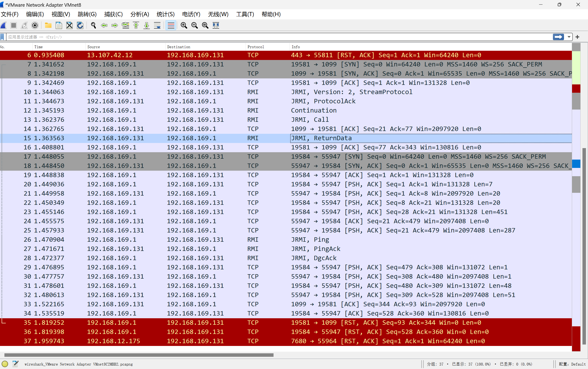Viewport: 588px width, 369px height.
Task: Select packet 13 JRMI Call
Action: (x=286, y=120)
